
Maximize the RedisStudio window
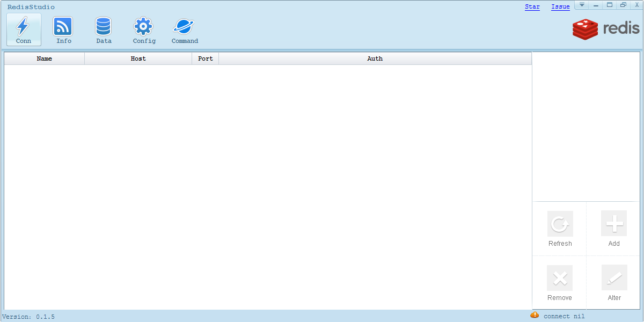click(609, 5)
